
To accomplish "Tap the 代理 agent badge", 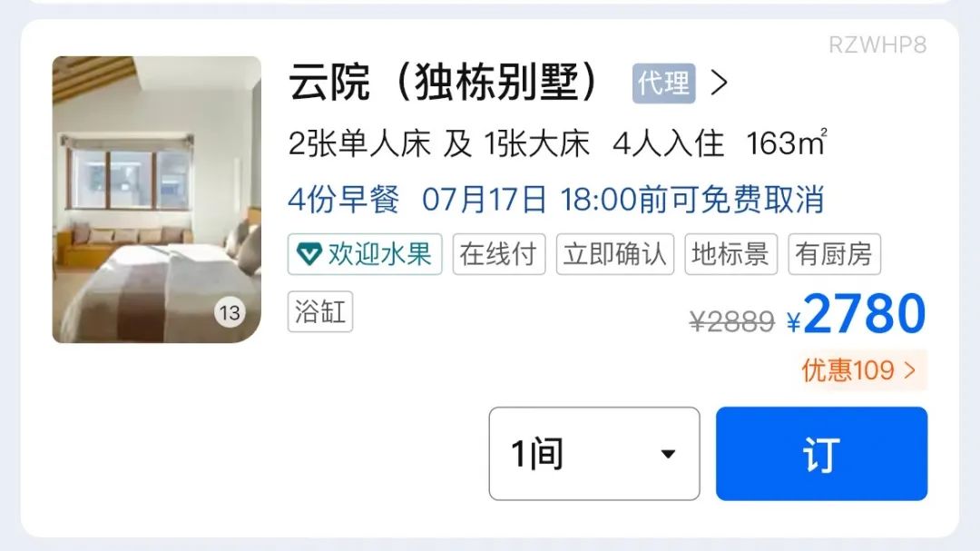I will coord(663,84).
